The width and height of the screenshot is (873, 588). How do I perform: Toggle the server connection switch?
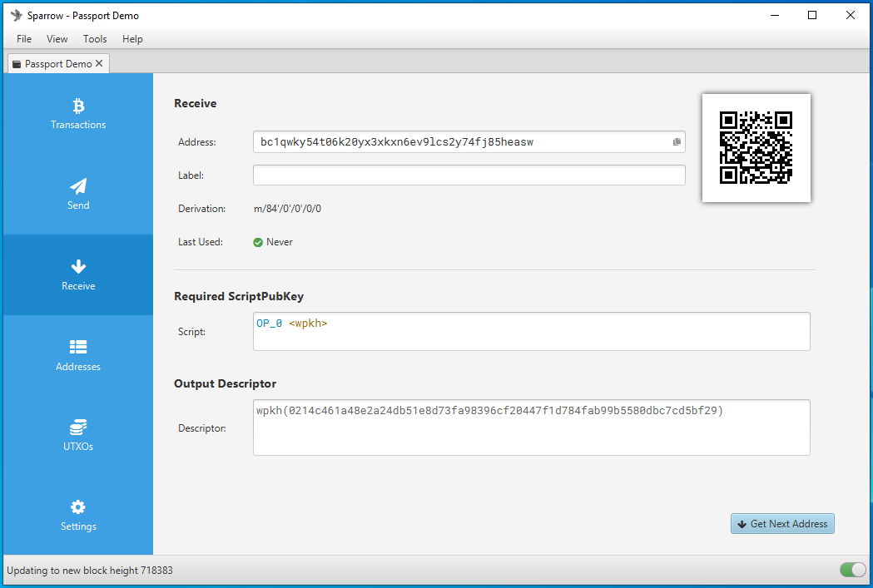pos(853,570)
